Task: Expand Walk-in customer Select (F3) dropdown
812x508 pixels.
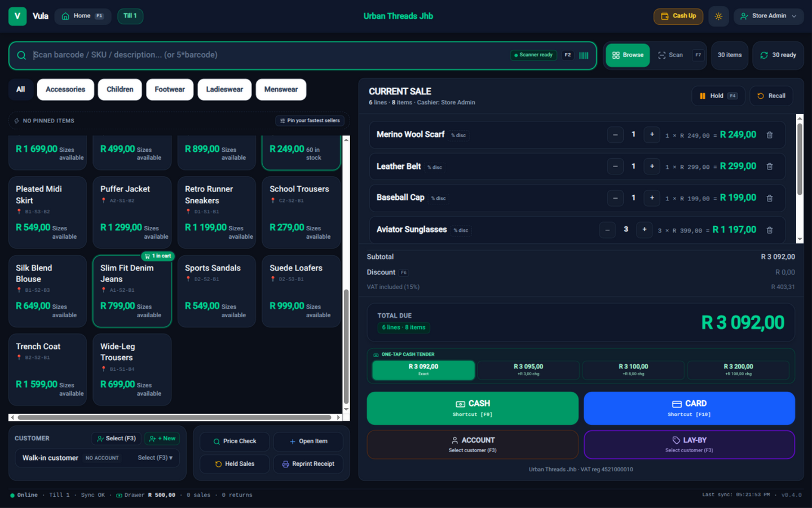Action: pyautogui.click(x=155, y=458)
